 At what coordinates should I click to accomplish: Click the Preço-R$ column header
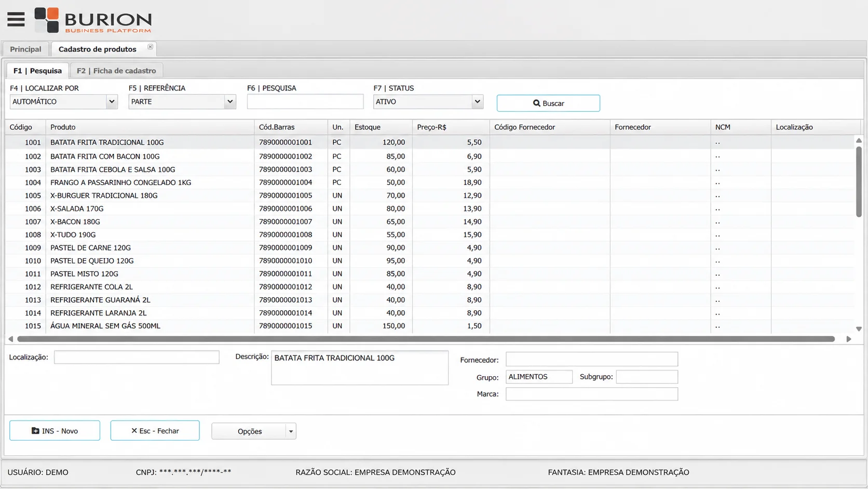pos(451,127)
